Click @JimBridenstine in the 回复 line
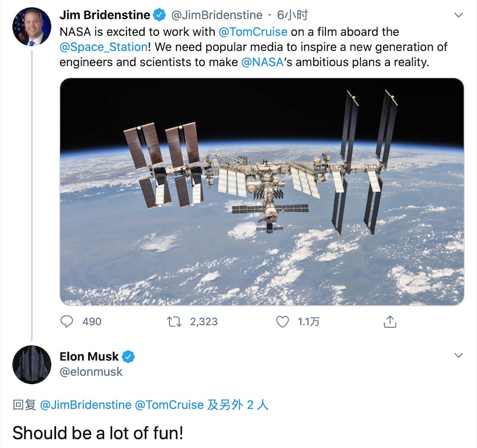 pyautogui.click(x=85, y=405)
